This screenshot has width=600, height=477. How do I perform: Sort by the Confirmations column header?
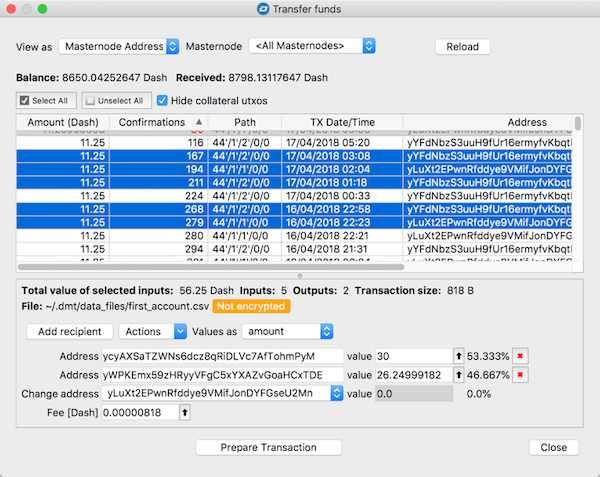pyautogui.click(x=159, y=122)
